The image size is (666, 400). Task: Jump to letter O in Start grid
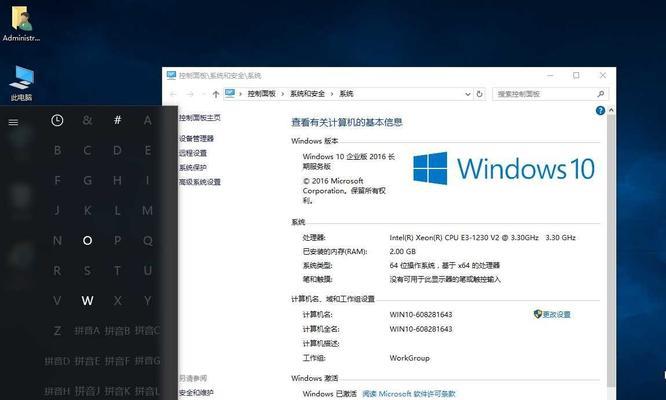coord(87,241)
